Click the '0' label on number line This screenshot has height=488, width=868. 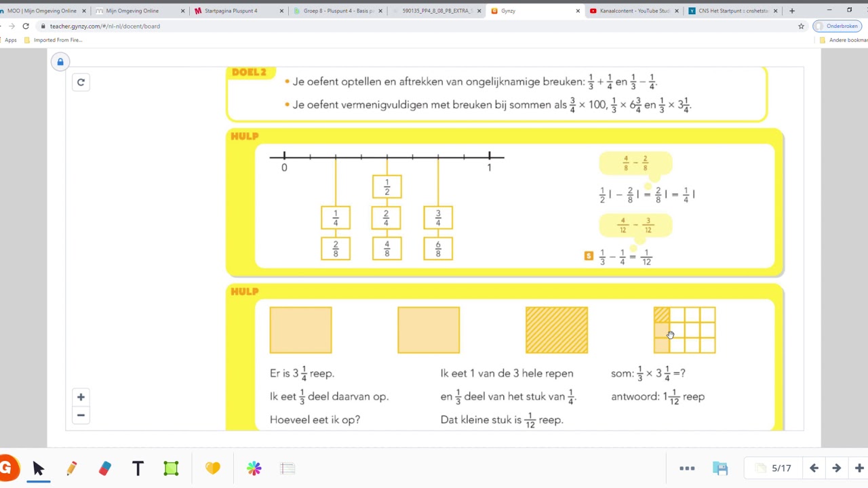[284, 167]
